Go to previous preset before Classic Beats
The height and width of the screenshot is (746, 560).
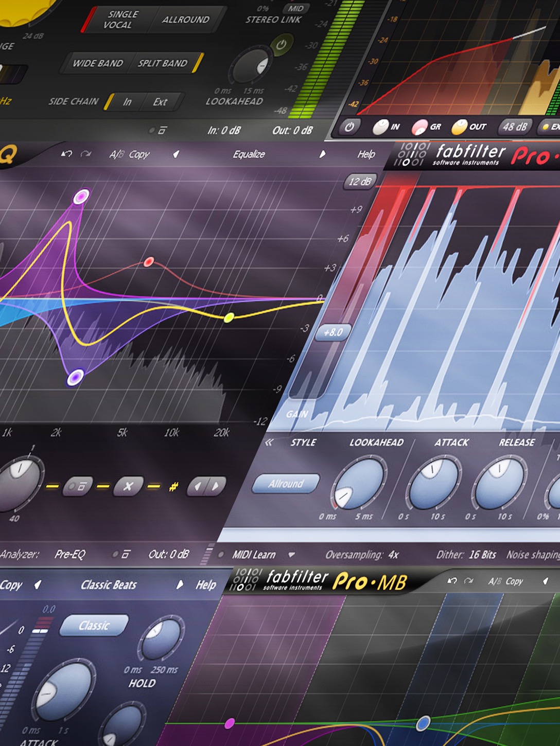point(38,585)
